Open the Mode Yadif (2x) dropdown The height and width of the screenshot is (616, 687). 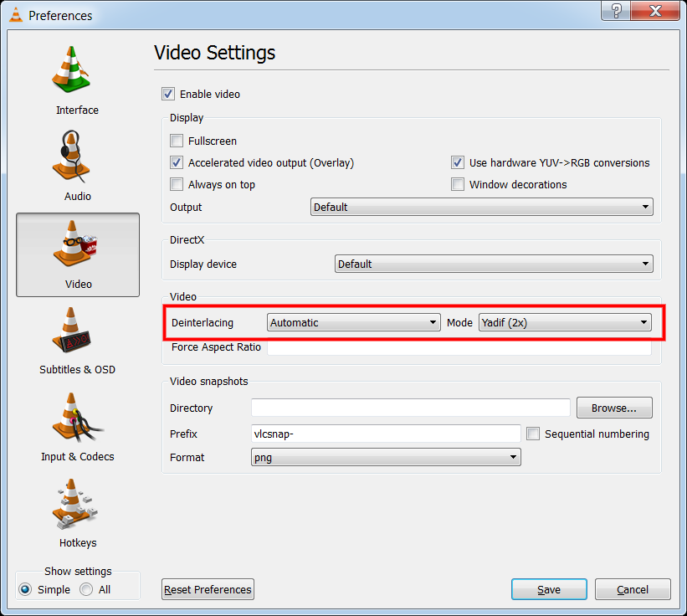coord(565,322)
